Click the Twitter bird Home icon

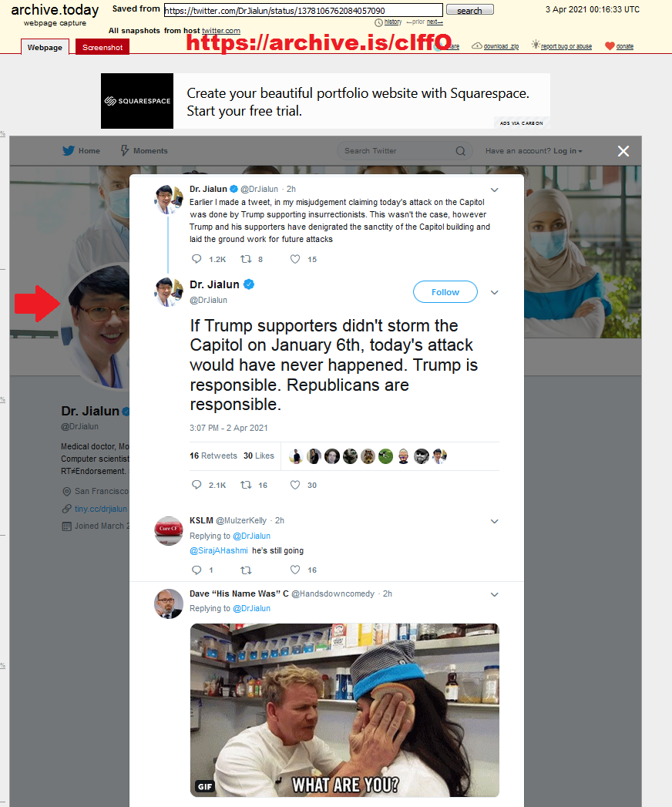point(69,150)
